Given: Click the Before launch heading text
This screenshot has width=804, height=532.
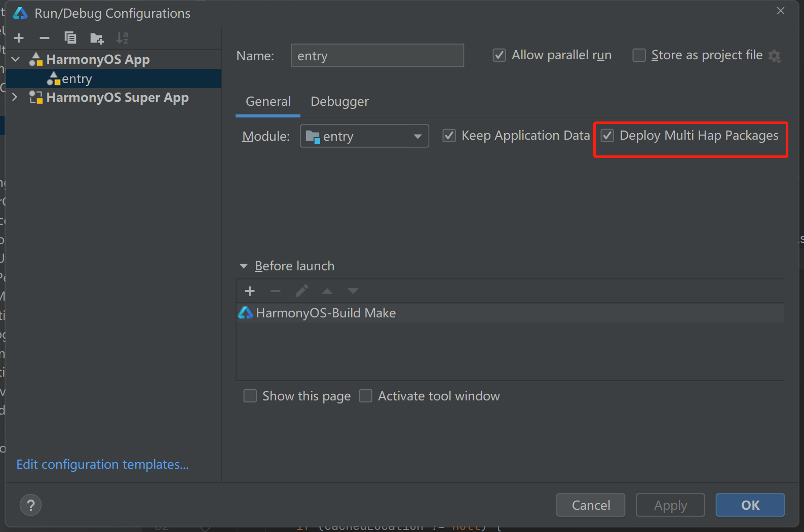Looking at the screenshot, I should click(294, 266).
